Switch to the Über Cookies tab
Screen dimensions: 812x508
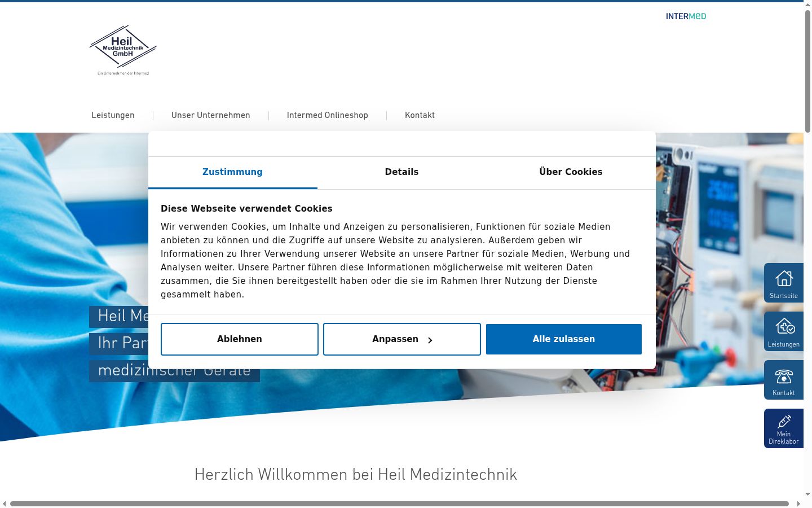coord(571,172)
